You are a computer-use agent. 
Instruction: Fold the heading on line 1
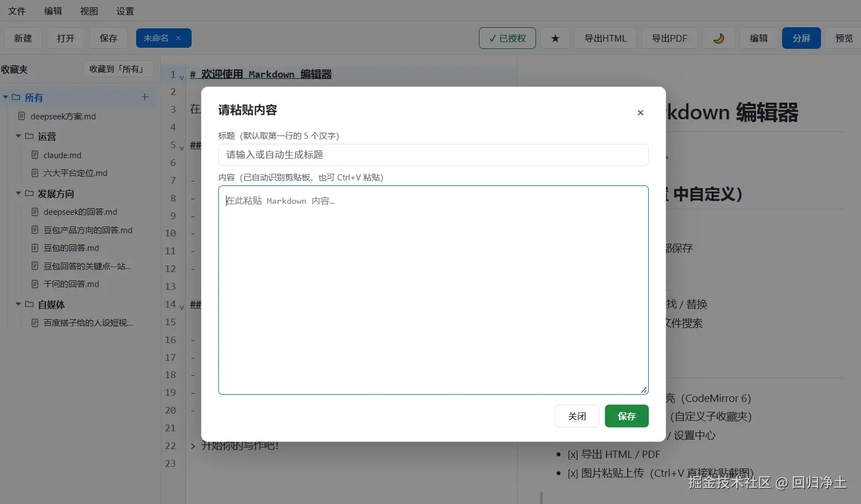(x=182, y=77)
